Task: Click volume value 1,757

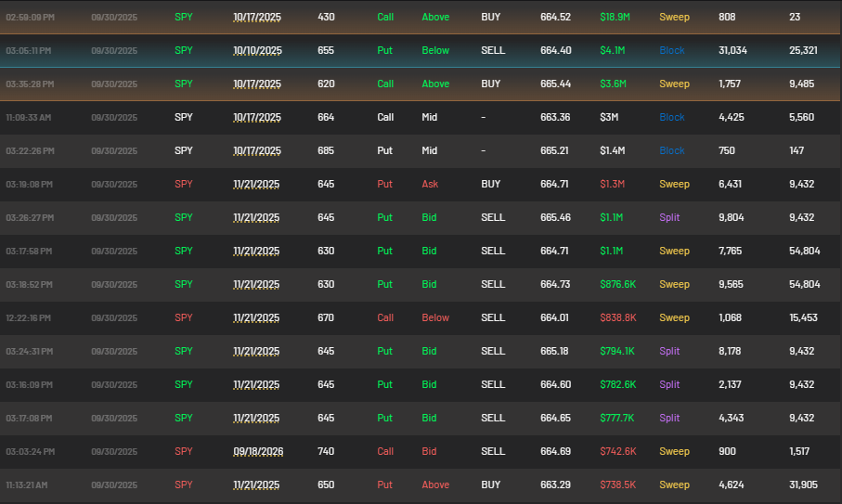Action: pyautogui.click(x=730, y=84)
